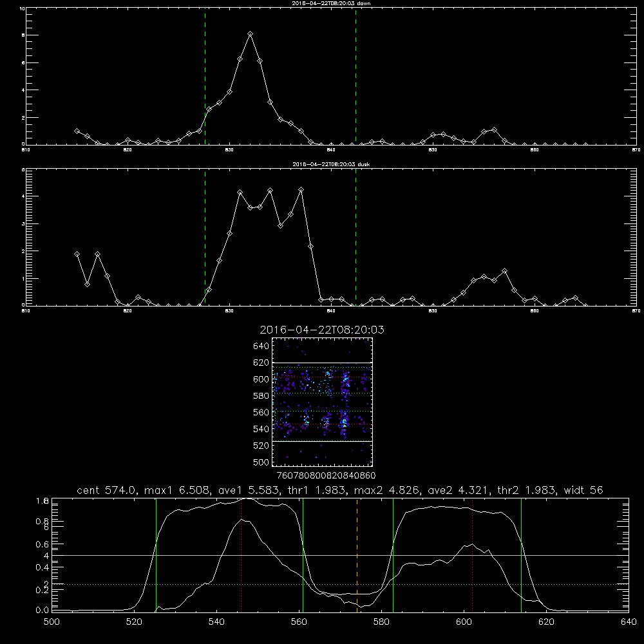The height and width of the screenshot is (644, 644).
Task: Click the dusk plot title text
Action: pos(331,164)
